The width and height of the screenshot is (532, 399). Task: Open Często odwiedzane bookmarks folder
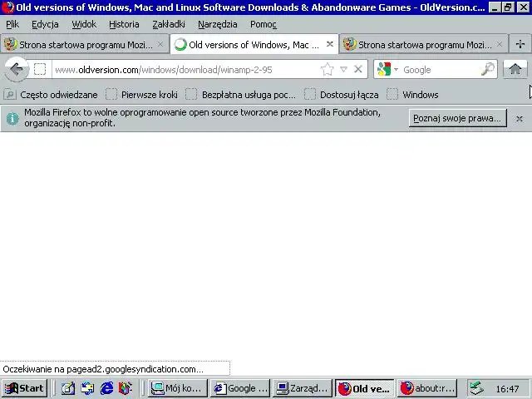pos(51,95)
